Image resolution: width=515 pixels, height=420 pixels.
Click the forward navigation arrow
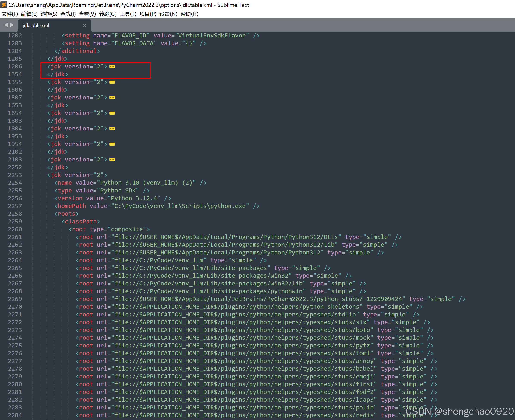12,25
